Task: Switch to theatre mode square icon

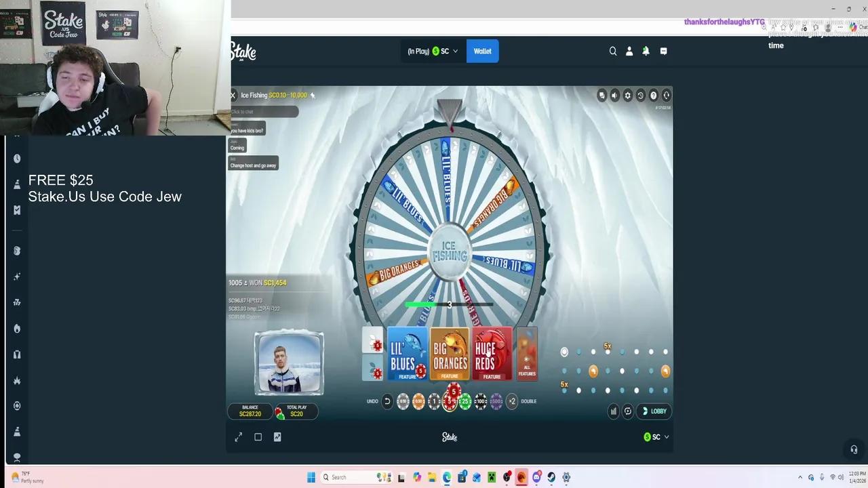Action: point(258,437)
